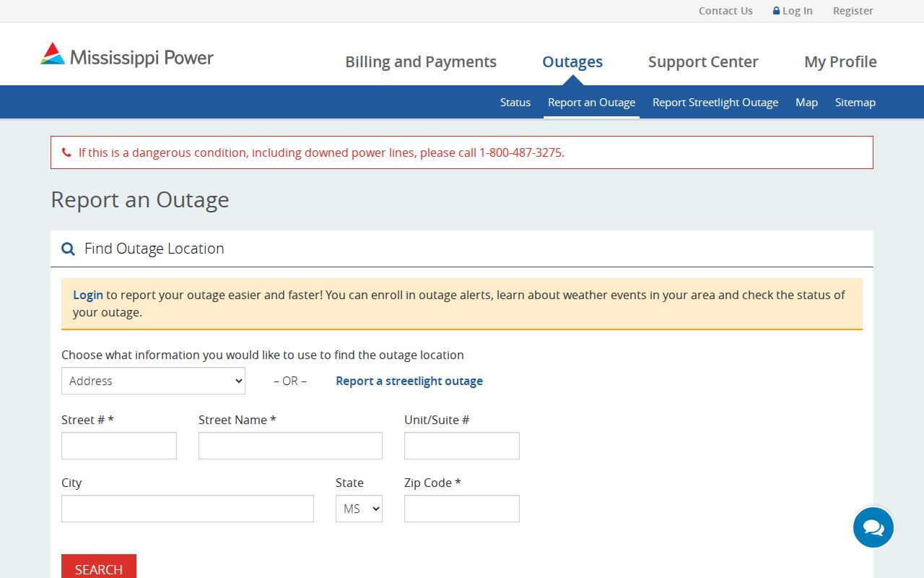
Task: Open Report Streetlight Outage tab
Action: pos(715,103)
